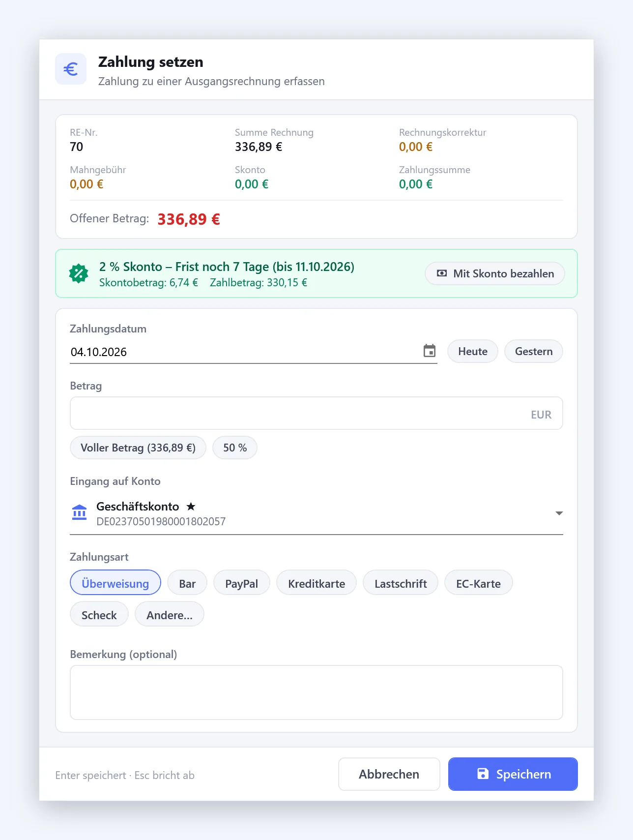The height and width of the screenshot is (840, 633).
Task: Open the calendar date picker icon
Action: [430, 351]
